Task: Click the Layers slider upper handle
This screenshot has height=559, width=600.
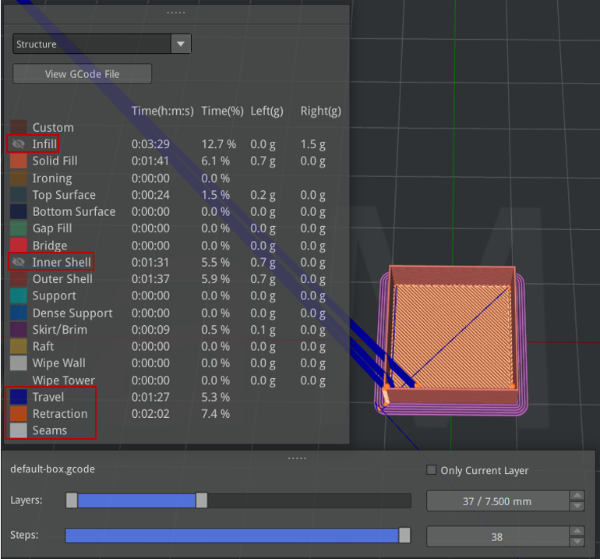Action: (202, 500)
